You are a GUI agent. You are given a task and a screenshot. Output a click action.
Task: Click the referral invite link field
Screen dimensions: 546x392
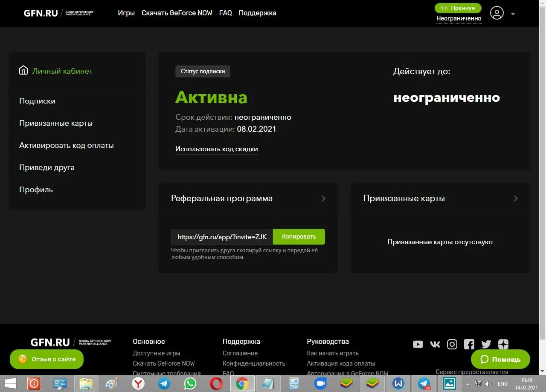222,237
